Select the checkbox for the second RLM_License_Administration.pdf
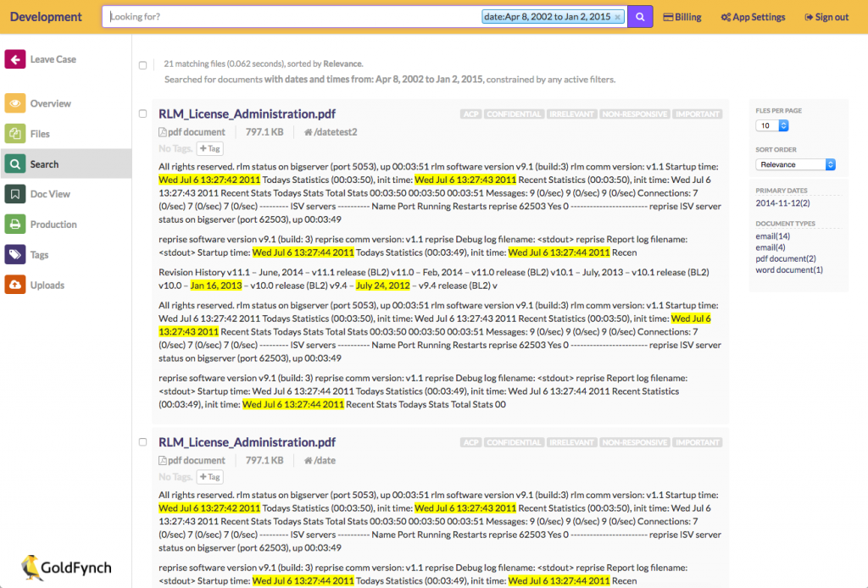The width and height of the screenshot is (868, 588). (x=142, y=441)
